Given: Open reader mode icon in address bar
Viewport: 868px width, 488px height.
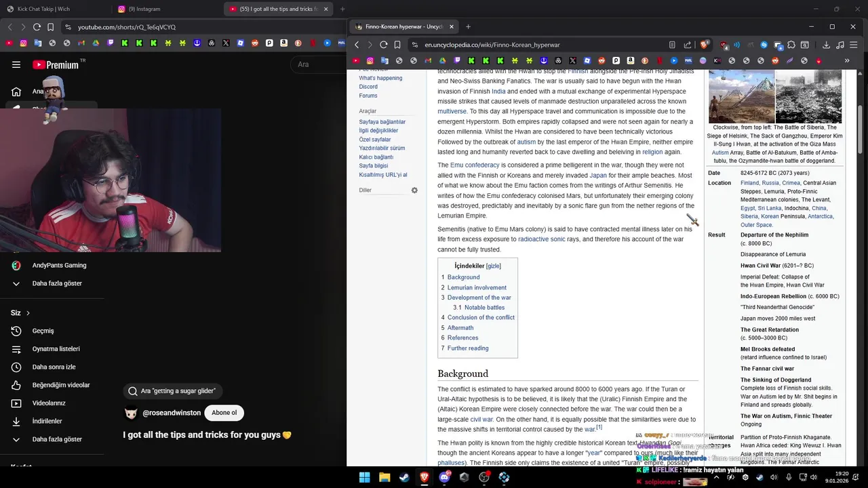Looking at the screenshot, I should tap(672, 45).
